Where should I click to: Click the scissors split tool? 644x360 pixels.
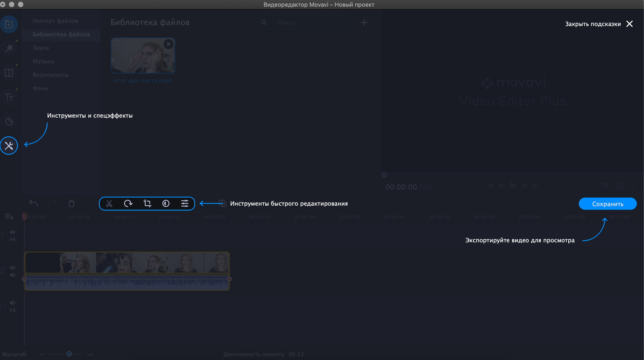tap(109, 203)
